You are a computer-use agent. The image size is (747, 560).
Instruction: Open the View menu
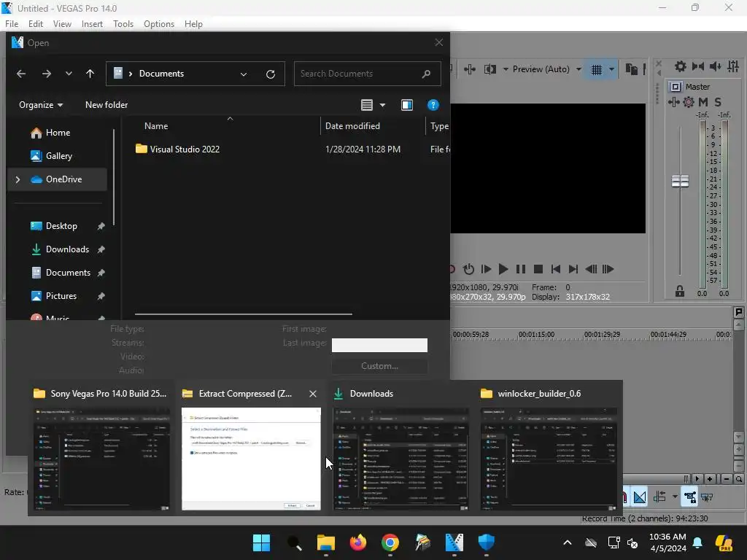point(62,24)
